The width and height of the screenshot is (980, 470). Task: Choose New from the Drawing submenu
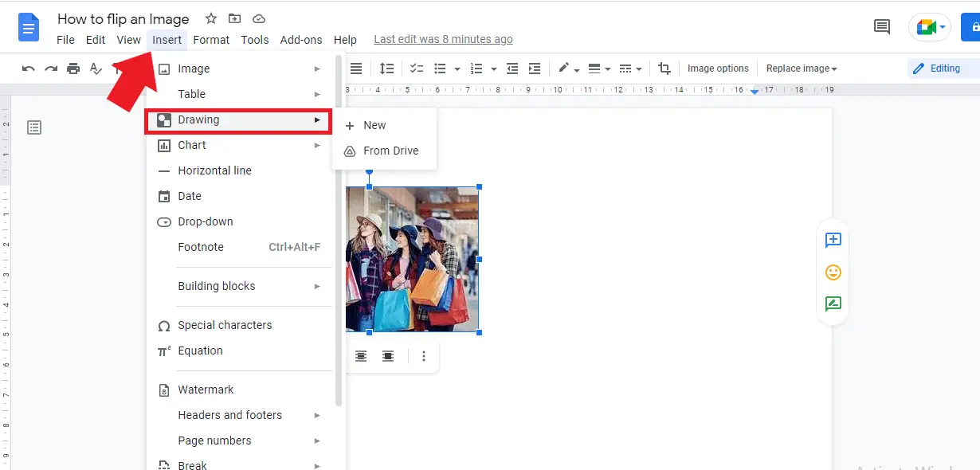tap(374, 125)
